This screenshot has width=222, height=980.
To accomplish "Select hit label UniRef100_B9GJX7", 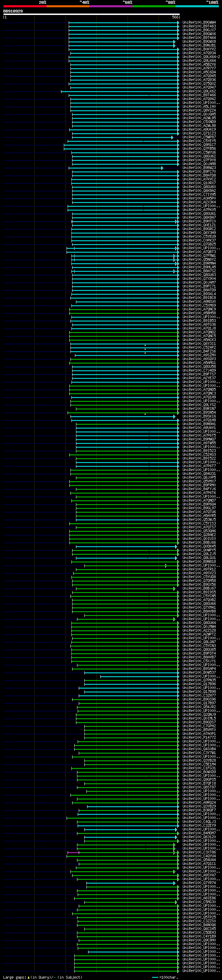I will point(199,30).
